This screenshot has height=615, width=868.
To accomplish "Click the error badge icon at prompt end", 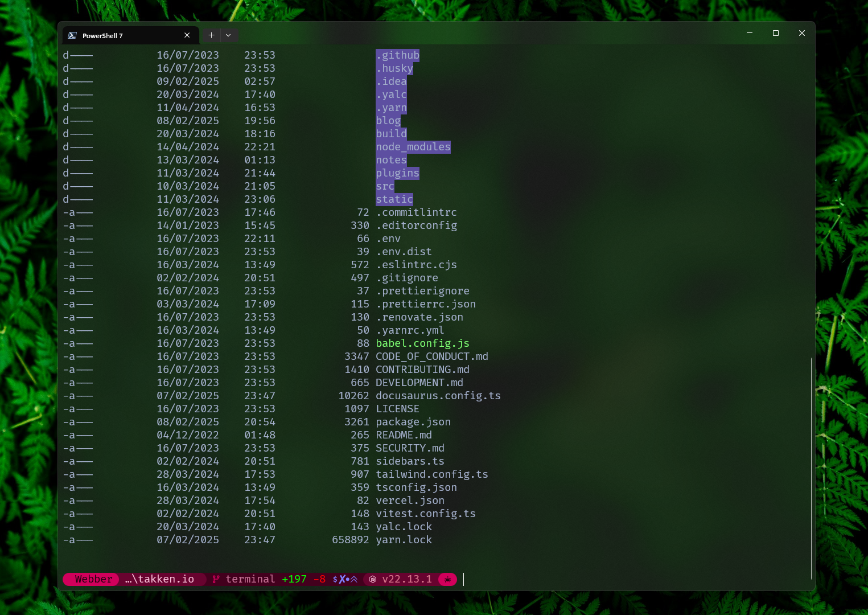I will click(x=448, y=579).
